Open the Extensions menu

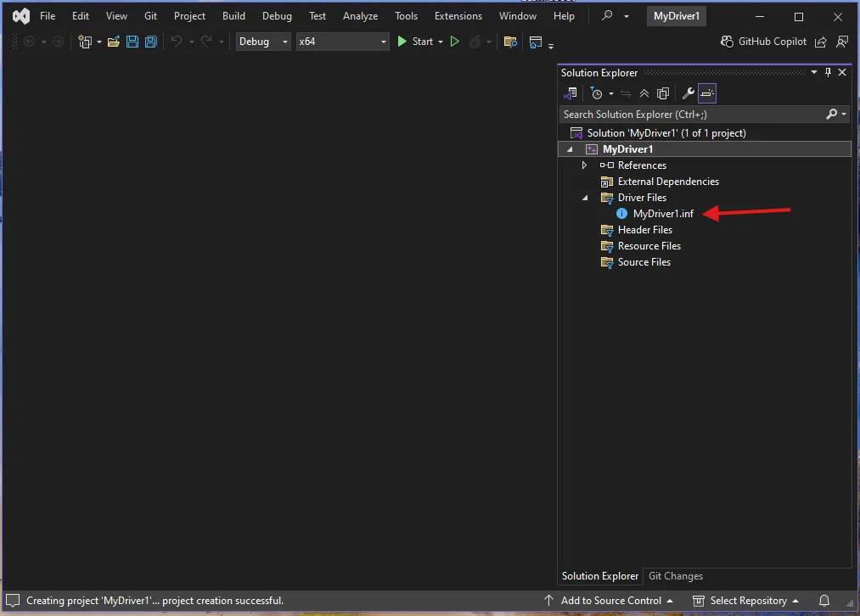[458, 16]
